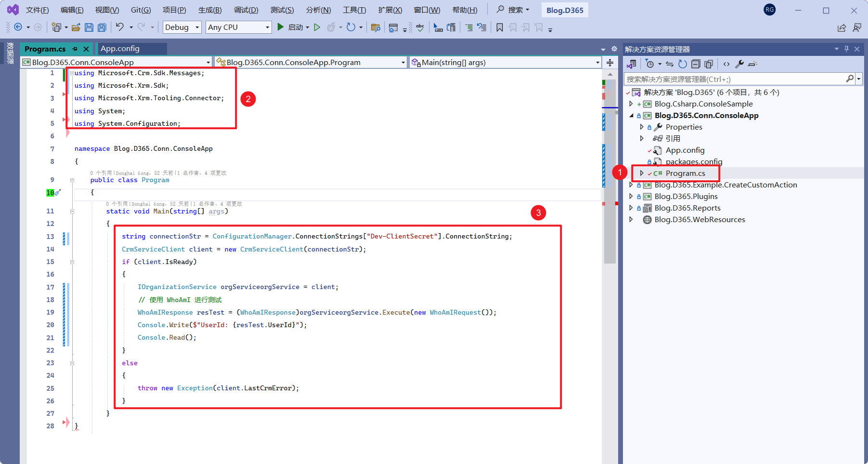Click Pending Changes Filter clock icon
868x464 pixels.
coord(650,64)
